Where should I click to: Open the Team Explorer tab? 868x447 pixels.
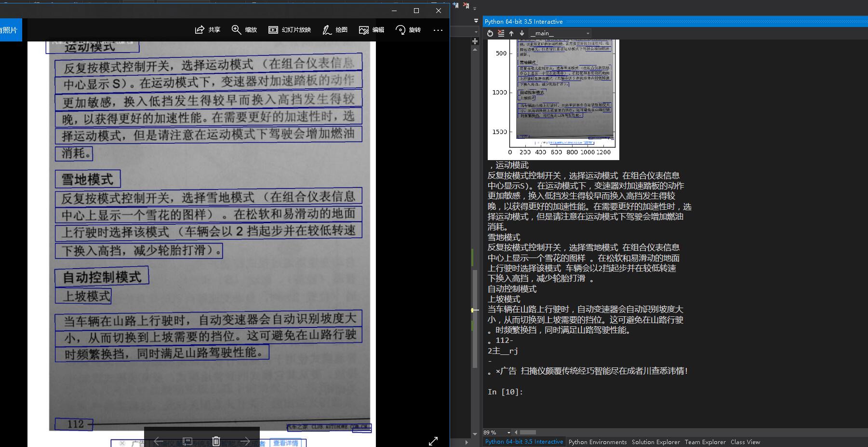click(x=705, y=442)
